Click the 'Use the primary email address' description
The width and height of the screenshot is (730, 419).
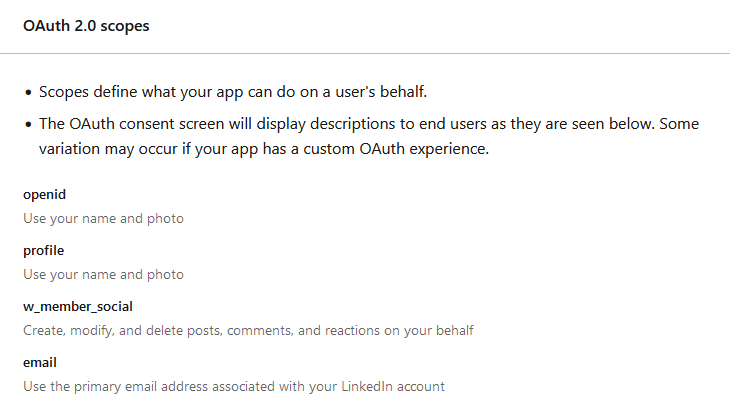tap(234, 386)
